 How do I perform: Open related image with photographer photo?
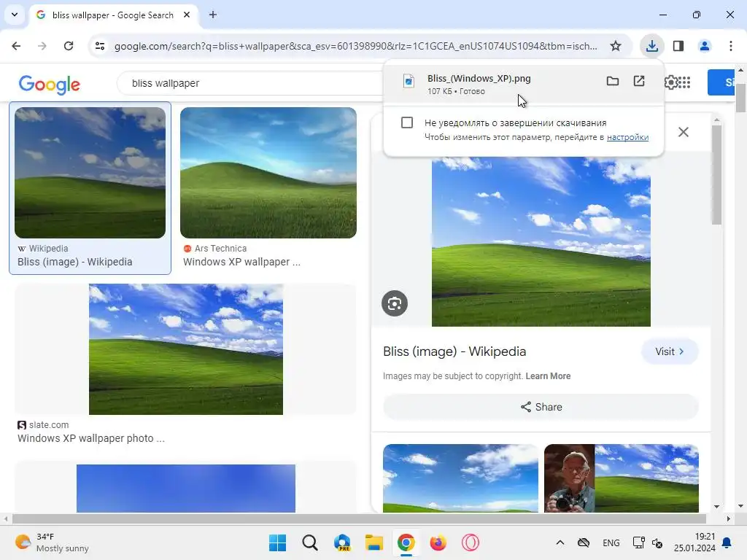(622, 478)
